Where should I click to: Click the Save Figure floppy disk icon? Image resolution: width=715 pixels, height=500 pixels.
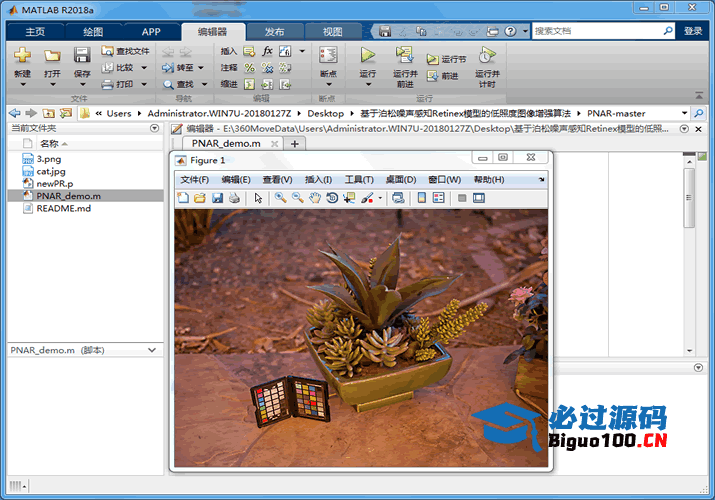[x=217, y=198]
